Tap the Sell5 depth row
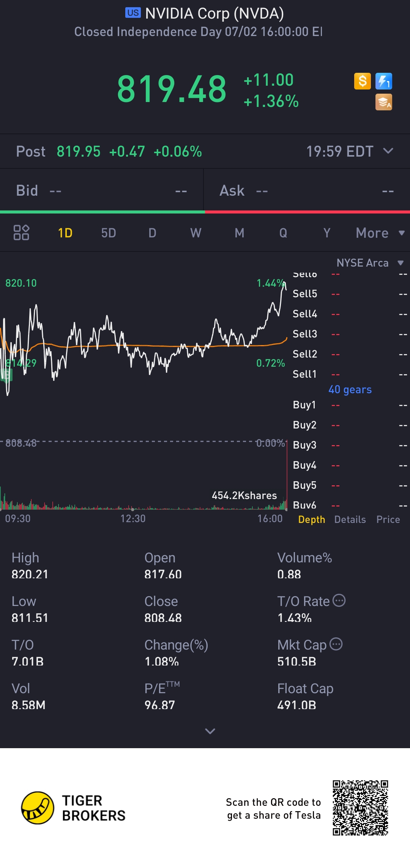 pos(350,294)
